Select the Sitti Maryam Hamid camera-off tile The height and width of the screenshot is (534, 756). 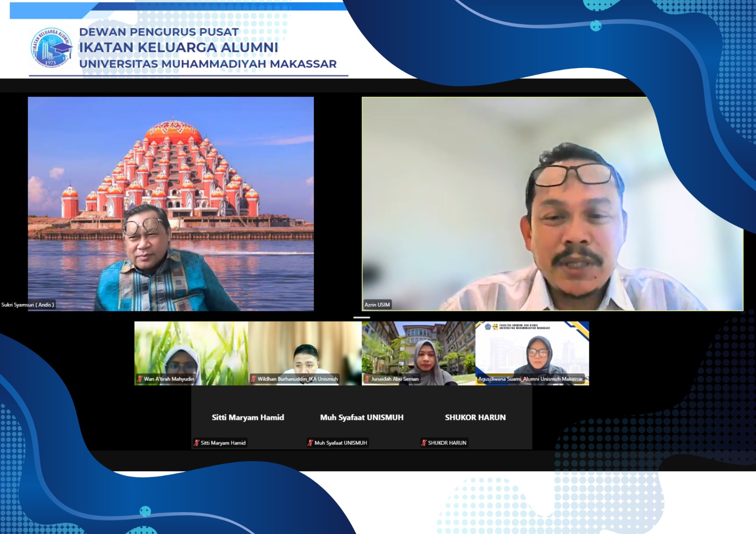click(x=248, y=418)
